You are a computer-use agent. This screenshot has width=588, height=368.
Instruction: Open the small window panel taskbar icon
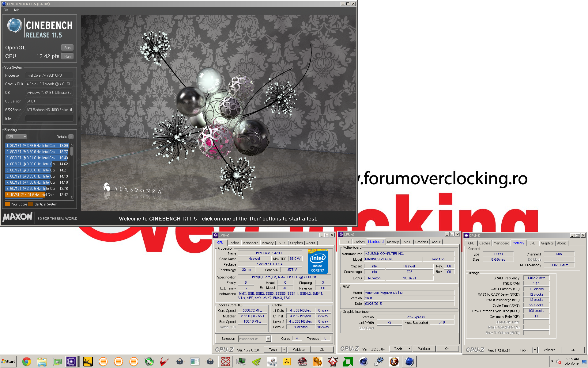pos(195,362)
